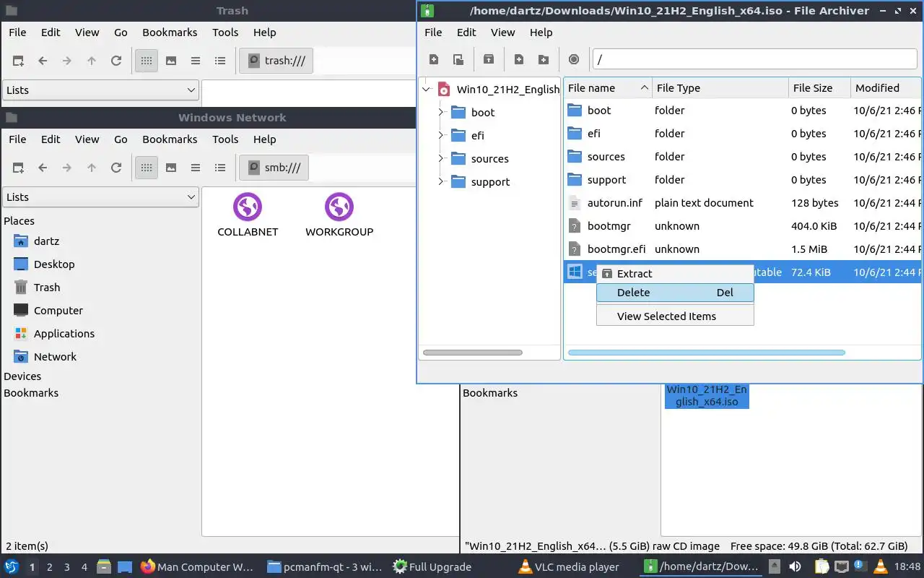Click Open Archive icon in File Archiver toolbar

point(458,60)
